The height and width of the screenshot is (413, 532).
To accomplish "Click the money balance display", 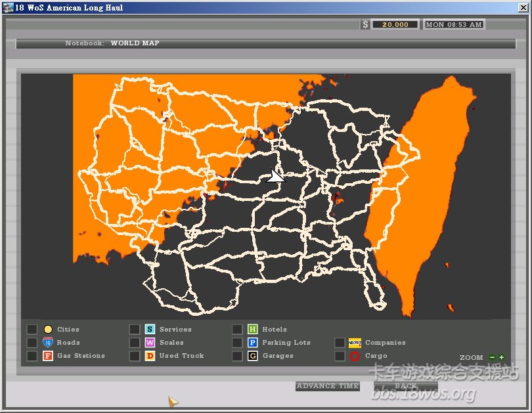I will (x=395, y=25).
